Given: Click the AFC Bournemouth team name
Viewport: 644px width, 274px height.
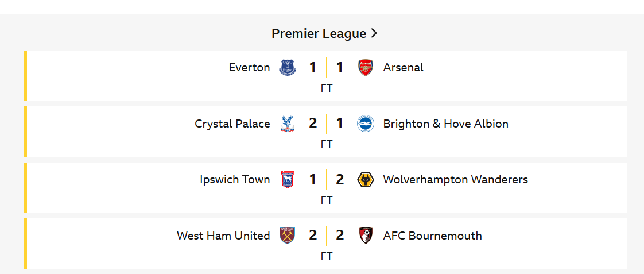Looking at the screenshot, I should click(432, 236).
